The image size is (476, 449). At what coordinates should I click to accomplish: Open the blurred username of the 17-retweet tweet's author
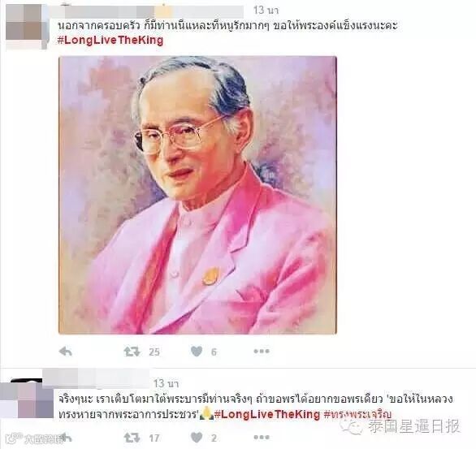[96, 378]
